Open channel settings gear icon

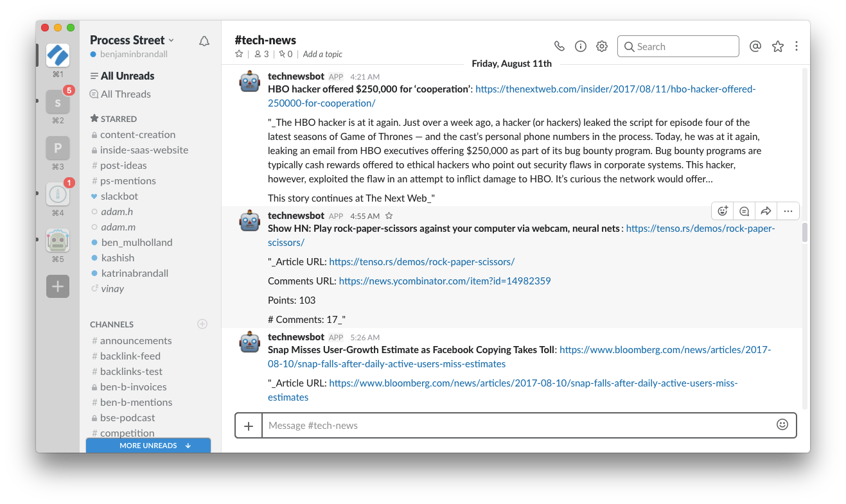point(602,46)
